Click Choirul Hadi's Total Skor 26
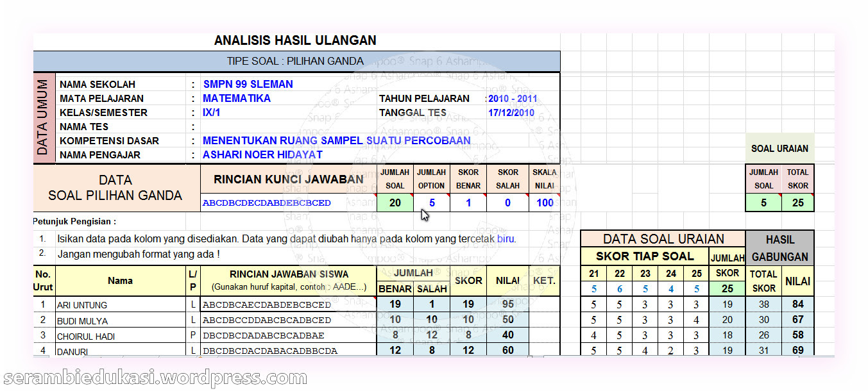 point(764,335)
